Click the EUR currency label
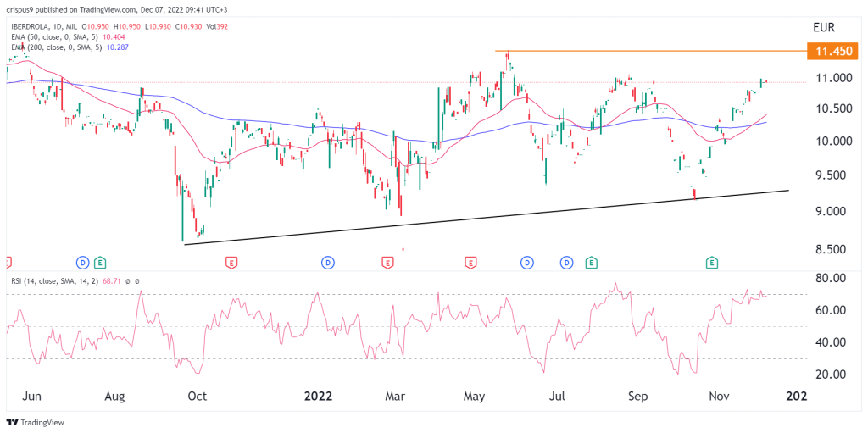The height and width of the screenshot is (433, 868). [824, 27]
